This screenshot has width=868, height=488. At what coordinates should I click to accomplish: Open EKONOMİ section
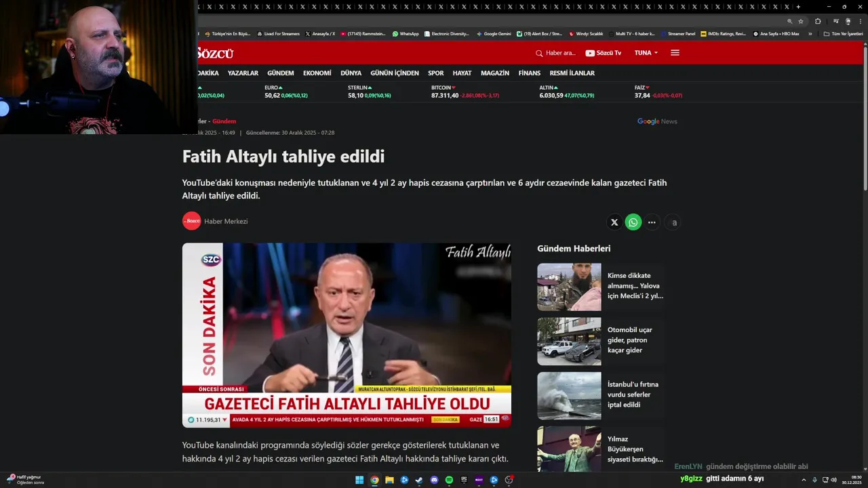(x=317, y=73)
